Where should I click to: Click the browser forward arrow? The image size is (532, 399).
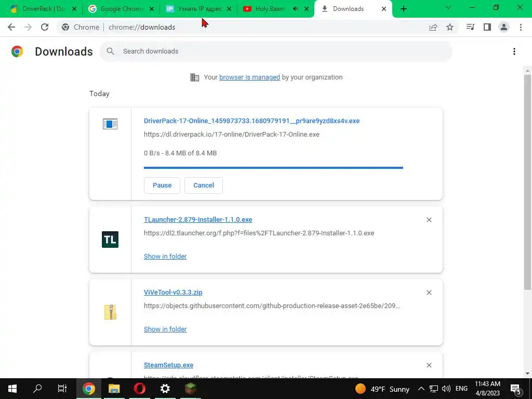(x=28, y=27)
